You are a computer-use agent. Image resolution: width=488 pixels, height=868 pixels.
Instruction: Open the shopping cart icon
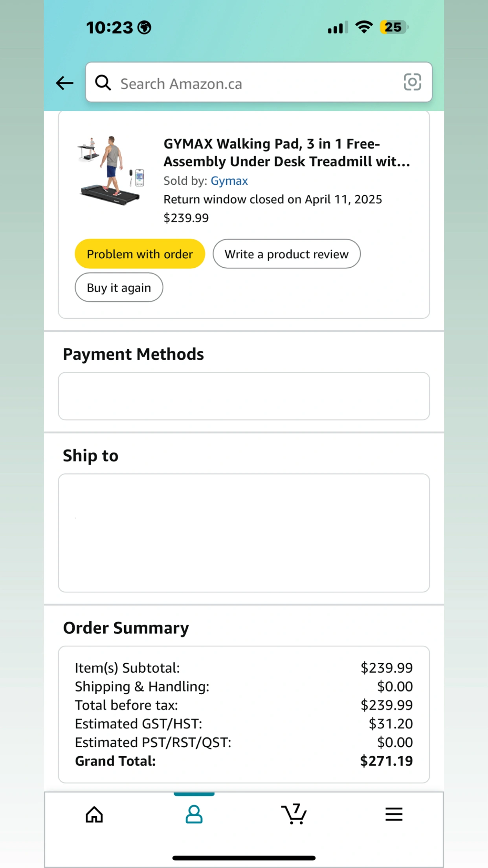tap(294, 814)
